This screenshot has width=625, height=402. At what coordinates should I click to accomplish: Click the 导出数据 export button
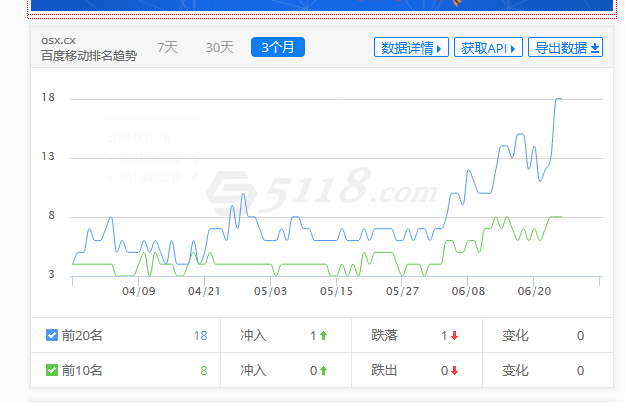coord(565,47)
